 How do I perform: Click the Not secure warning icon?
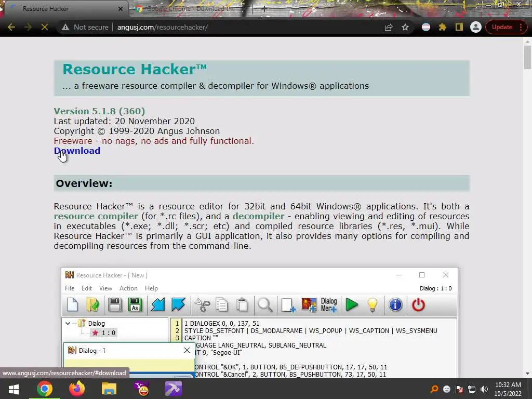(65, 27)
